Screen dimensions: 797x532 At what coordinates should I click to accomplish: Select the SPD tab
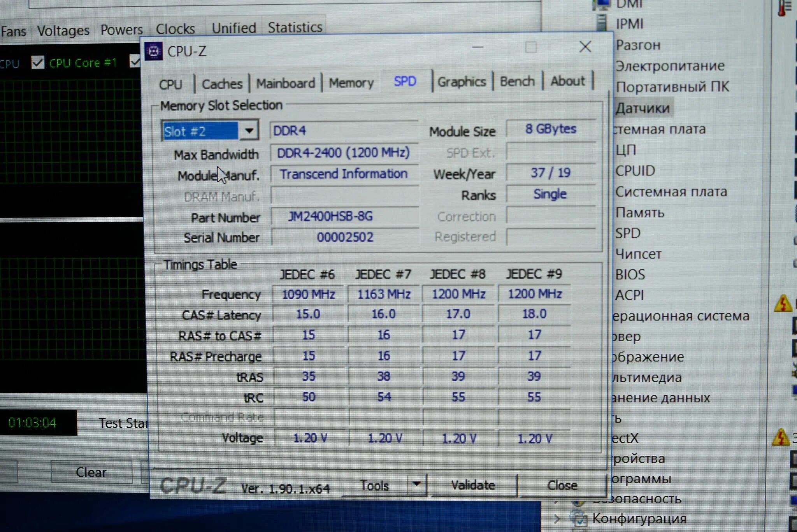coord(405,81)
